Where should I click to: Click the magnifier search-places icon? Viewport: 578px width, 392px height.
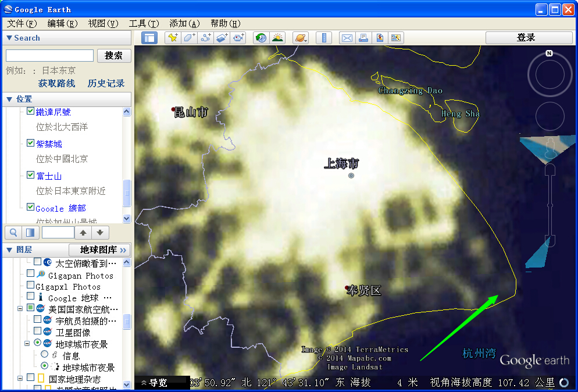[13, 233]
